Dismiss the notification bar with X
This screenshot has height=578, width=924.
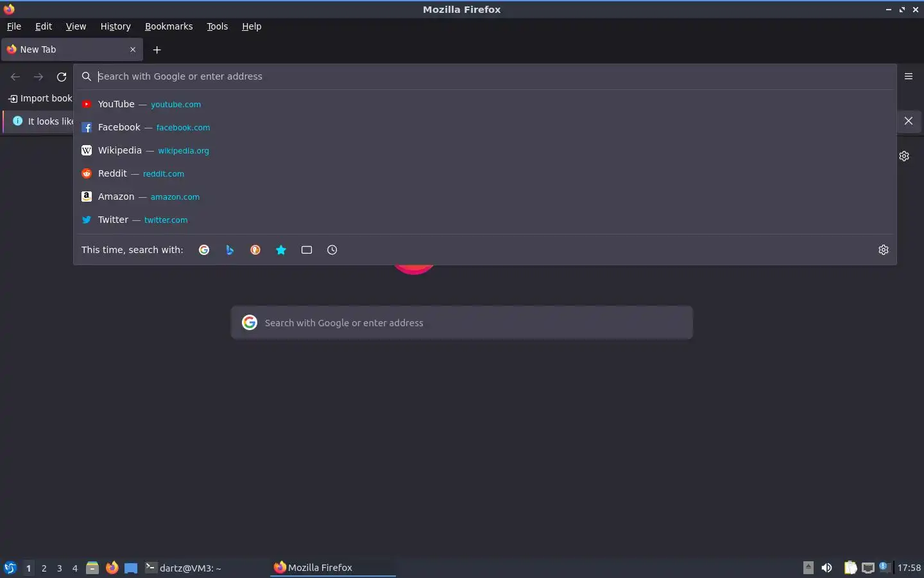(x=909, y=121)
